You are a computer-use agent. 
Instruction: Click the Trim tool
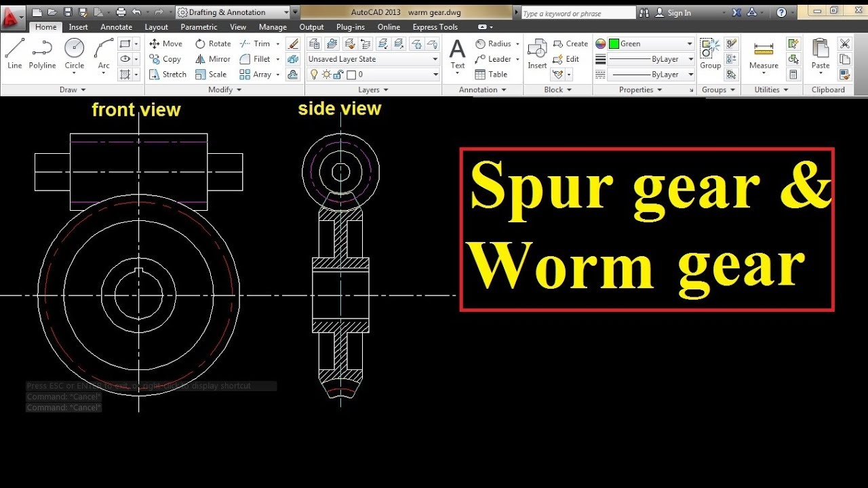[x=255, y=43]
